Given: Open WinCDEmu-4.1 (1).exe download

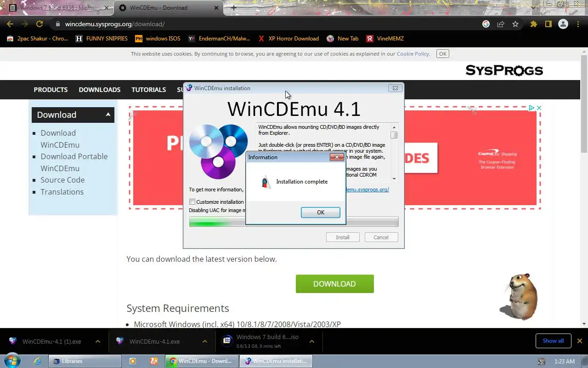Looking at the screenshot, I should point(46,341).
